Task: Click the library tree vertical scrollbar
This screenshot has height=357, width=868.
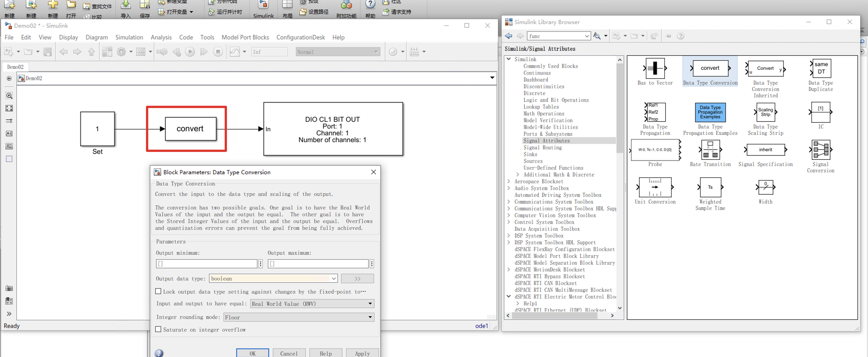Action: [619, 108]
